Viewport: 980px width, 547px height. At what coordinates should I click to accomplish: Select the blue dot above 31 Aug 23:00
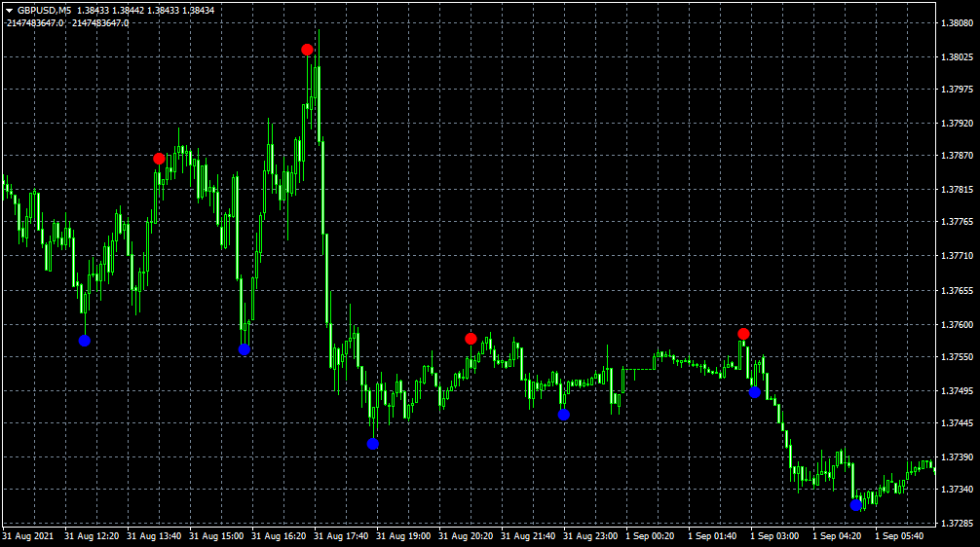[564, 415]
